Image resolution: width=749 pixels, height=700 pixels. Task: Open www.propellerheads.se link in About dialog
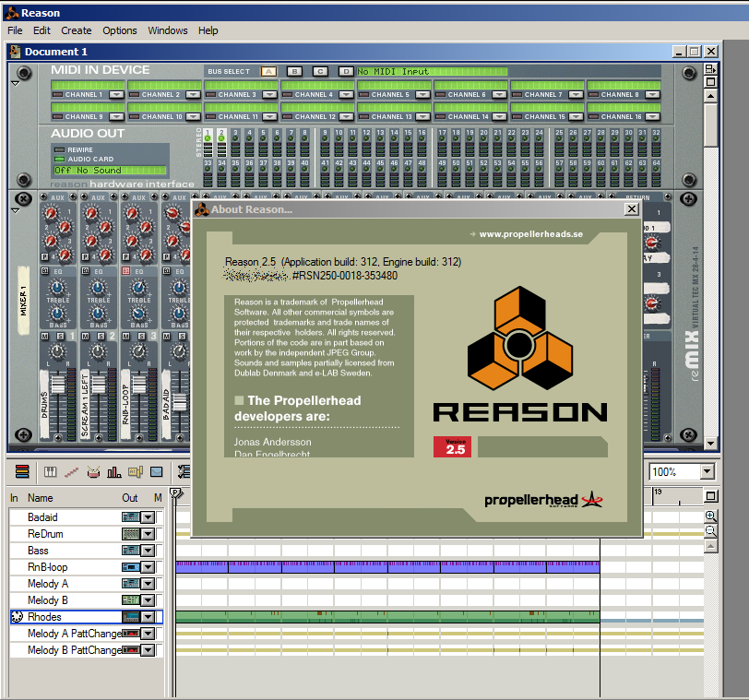[x=530, y=234]
